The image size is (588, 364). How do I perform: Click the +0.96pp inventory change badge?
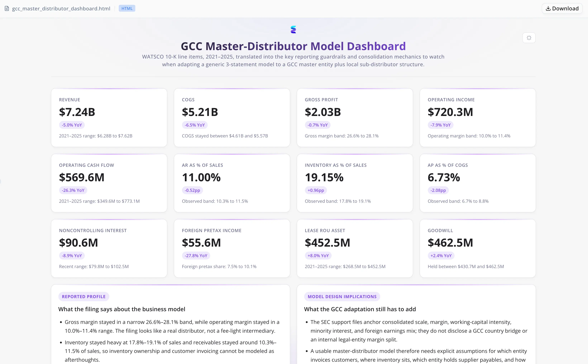click(316, 190)
